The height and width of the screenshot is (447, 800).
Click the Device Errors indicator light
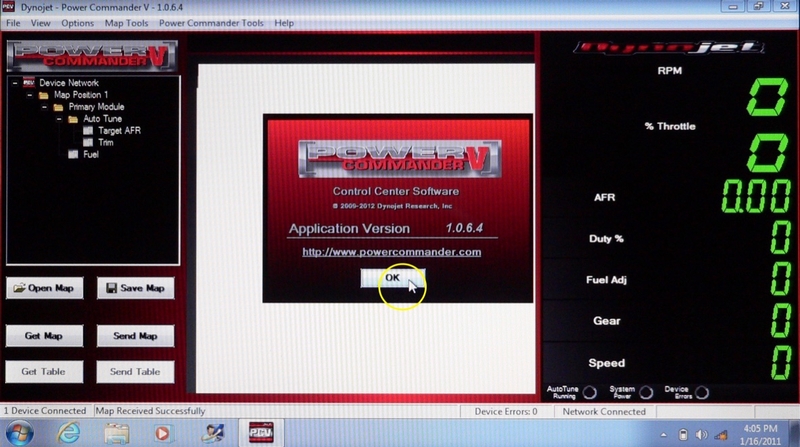(701, 393)
